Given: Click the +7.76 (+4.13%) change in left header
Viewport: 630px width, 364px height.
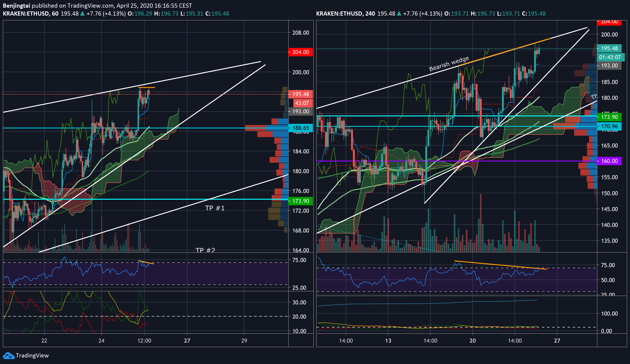Looking at the screenshot, I should [106, 13].
